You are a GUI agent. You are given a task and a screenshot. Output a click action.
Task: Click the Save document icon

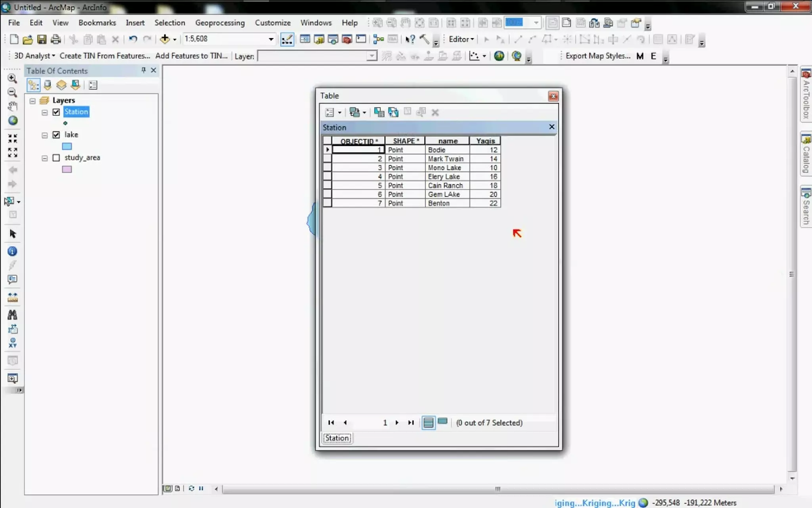[x=42, y=39]
